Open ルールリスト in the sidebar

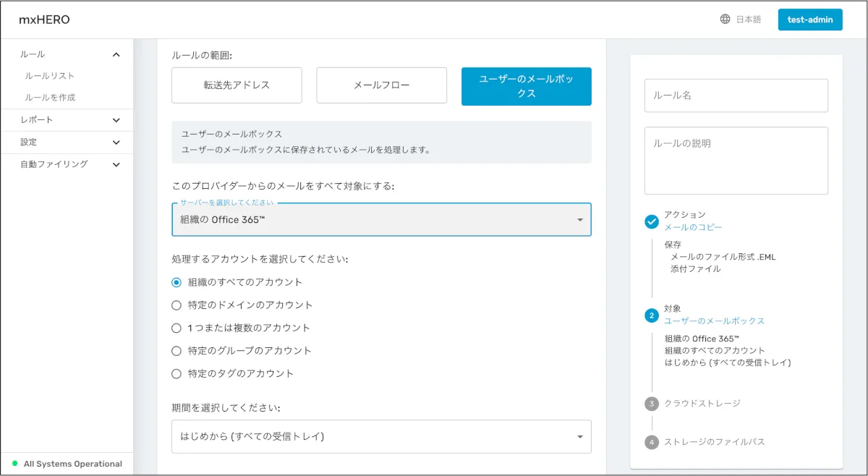[x=50, y=76]
